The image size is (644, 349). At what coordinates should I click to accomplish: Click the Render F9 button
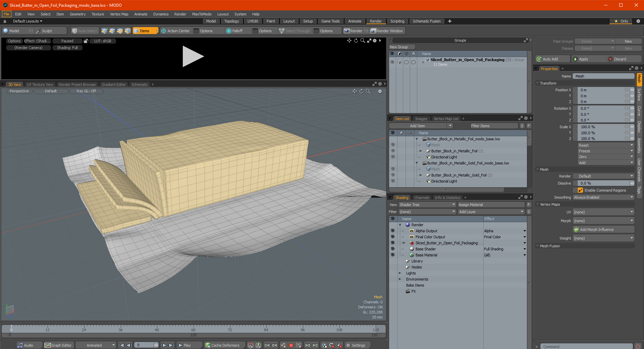click(x=356, y=31)
